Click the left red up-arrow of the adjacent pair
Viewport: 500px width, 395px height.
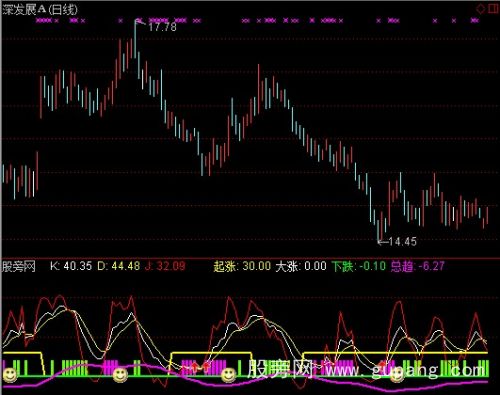click(195, 368)
